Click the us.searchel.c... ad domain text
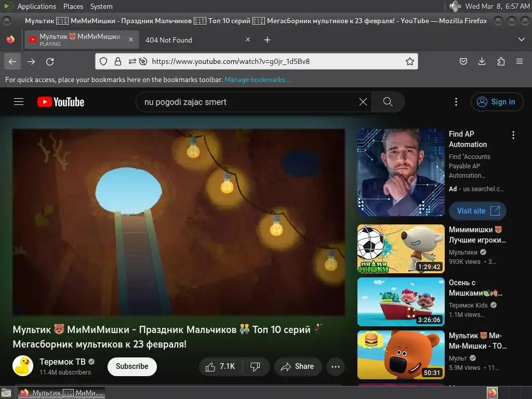Screen dimensions: 532x399 [484, 189]
